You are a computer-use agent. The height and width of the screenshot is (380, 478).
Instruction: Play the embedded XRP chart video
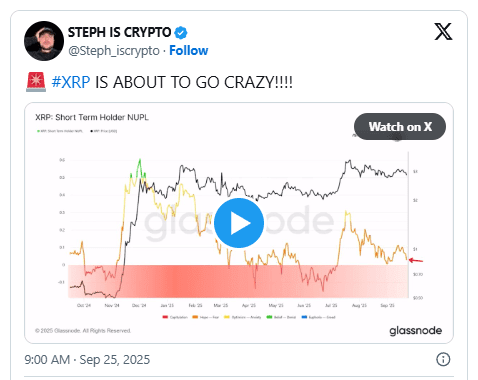click(239, 223)
